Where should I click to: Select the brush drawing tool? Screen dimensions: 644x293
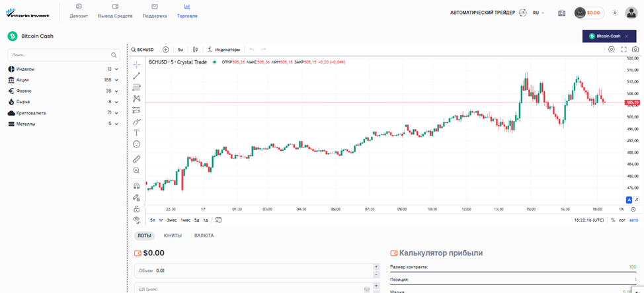click(x=137, y=122)
